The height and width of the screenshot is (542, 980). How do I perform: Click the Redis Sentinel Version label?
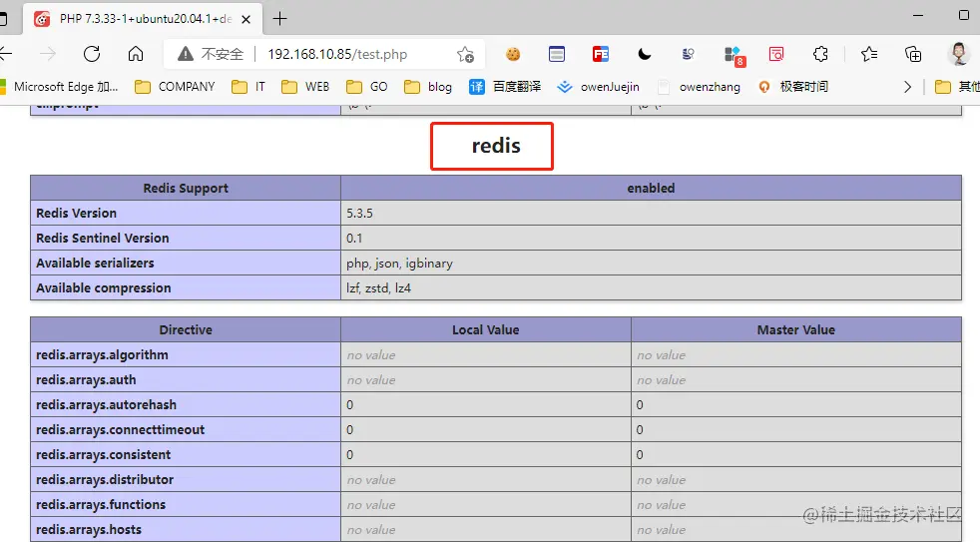tap(103, 239)
